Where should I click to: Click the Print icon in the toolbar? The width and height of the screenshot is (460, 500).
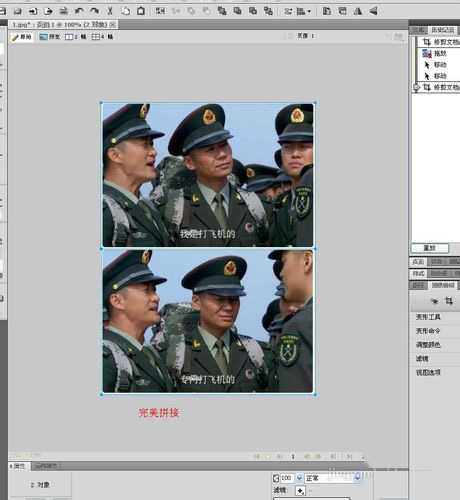[x=63, y=11]
